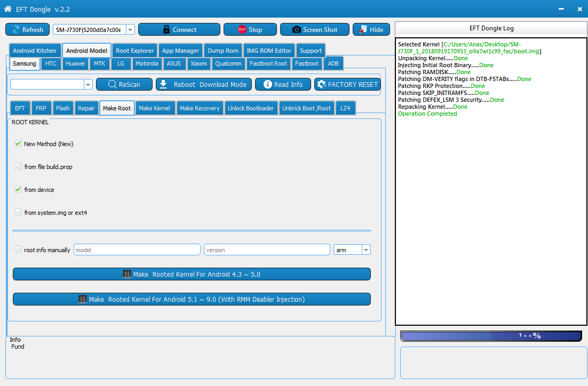This screenshot has width=588, height=386.
Task: Select the MTK tab
Action: (x=100, y=63)
